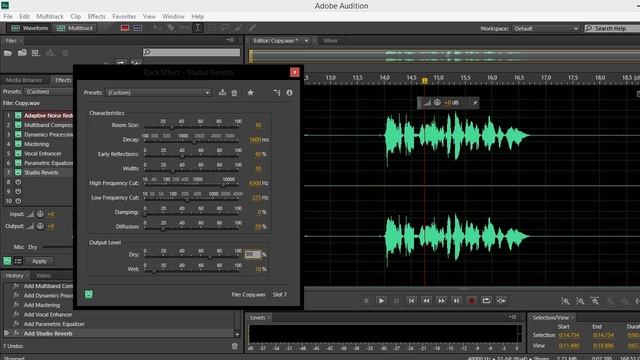The image size is (640, 360).
Task: Import file icon in Files panel
Action: click(x=22, y=53)
